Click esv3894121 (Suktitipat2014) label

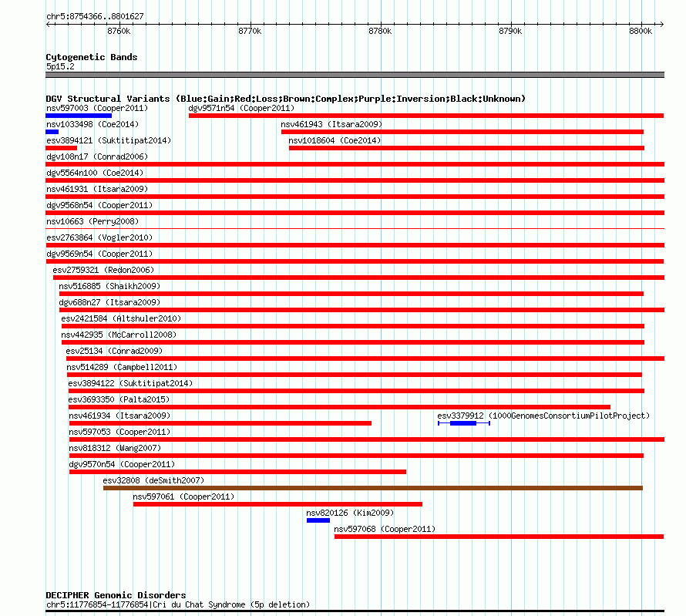coord(109,140)
